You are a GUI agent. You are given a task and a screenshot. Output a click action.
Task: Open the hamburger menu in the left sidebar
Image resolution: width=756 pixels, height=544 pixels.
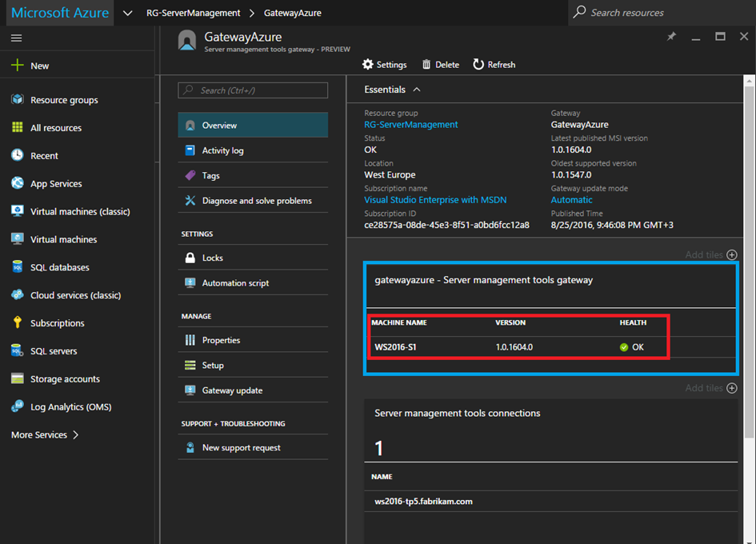point(16,38)
